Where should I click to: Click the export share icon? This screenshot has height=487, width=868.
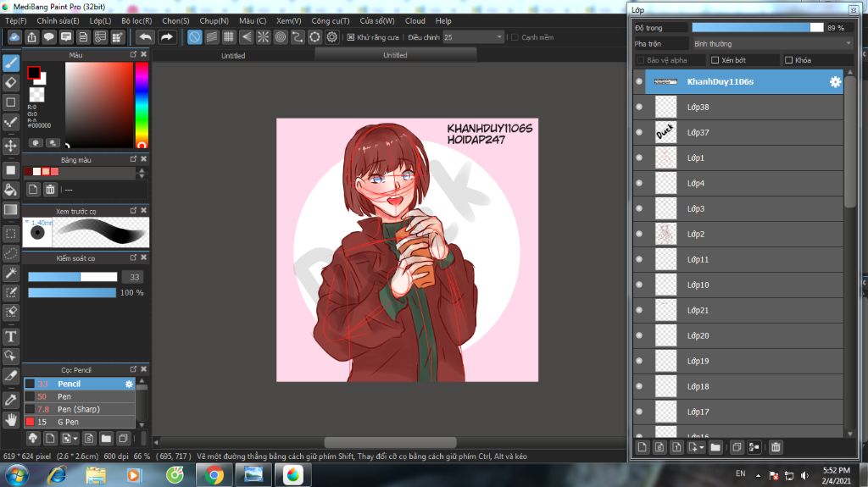(x=31, y=37)
